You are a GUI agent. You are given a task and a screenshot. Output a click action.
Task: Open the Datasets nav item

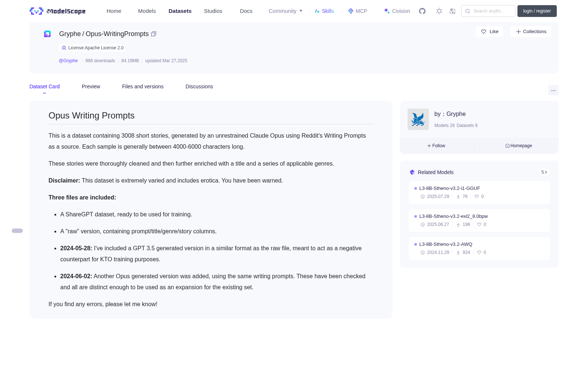[x=180, y=11]
